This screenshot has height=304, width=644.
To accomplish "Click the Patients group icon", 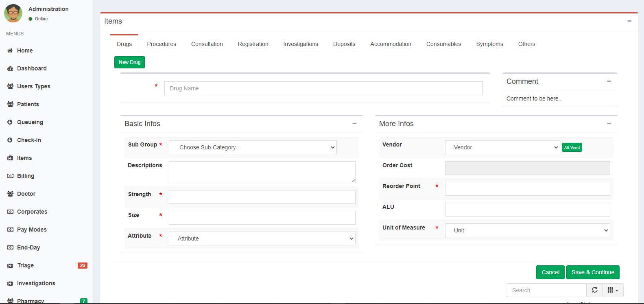I will click(x=10, y=104).
